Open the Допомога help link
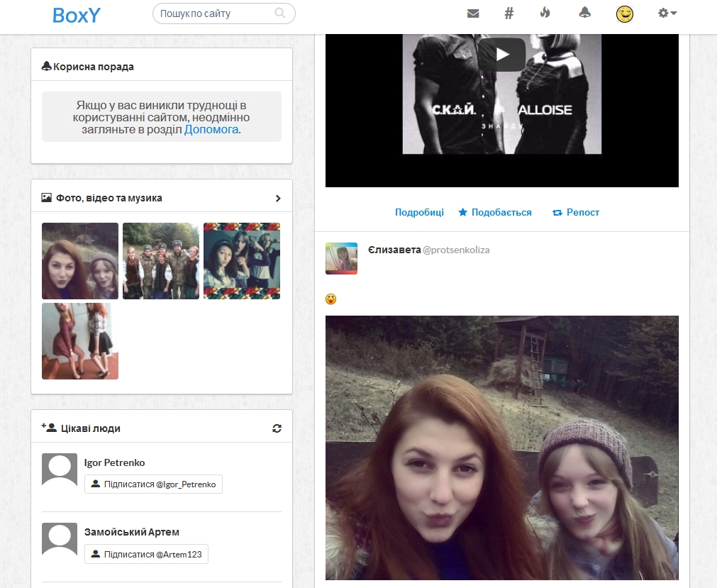 (211, 130)
